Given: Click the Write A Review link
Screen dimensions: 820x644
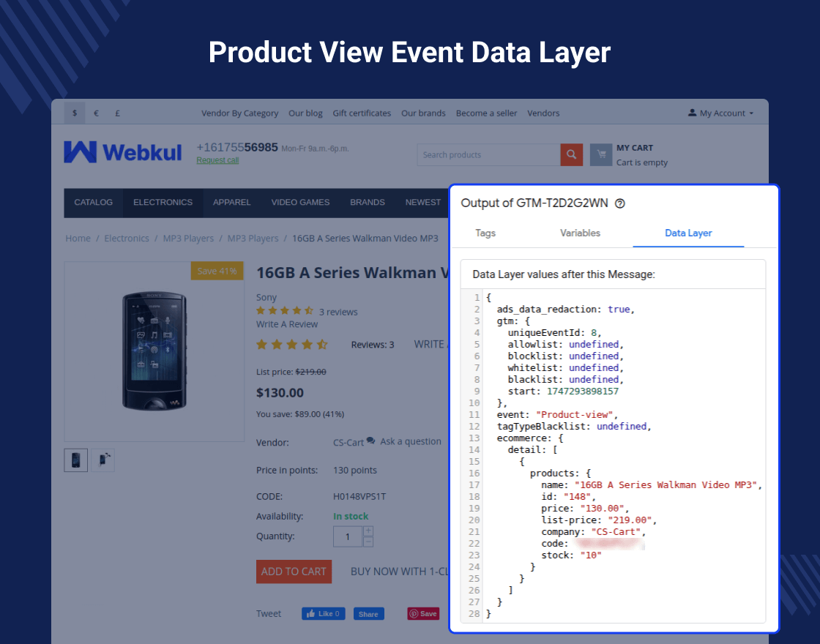Looking at the screenshot, I should (287, 324).
